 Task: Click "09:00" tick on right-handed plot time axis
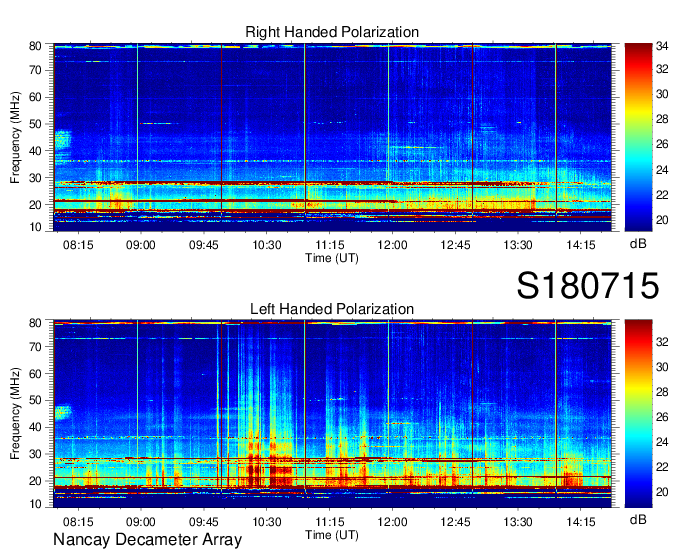[141, 245]
